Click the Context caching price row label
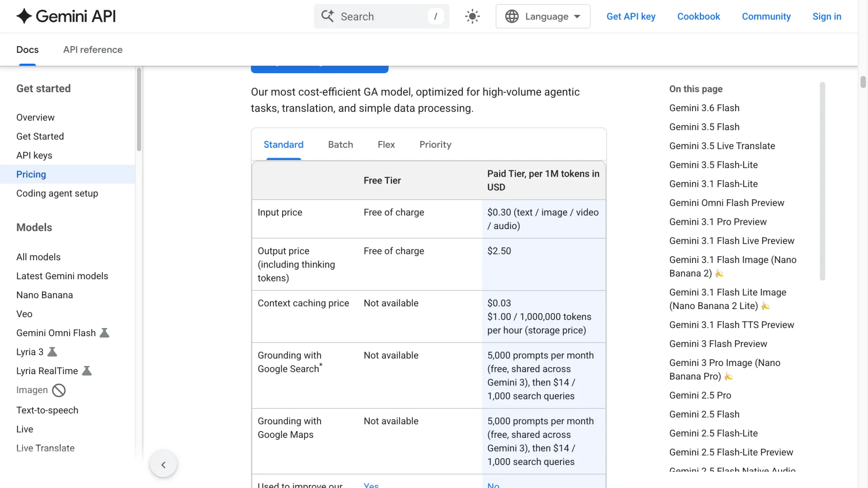Screen dimensions: 868x488 click(x=303, y=303)
